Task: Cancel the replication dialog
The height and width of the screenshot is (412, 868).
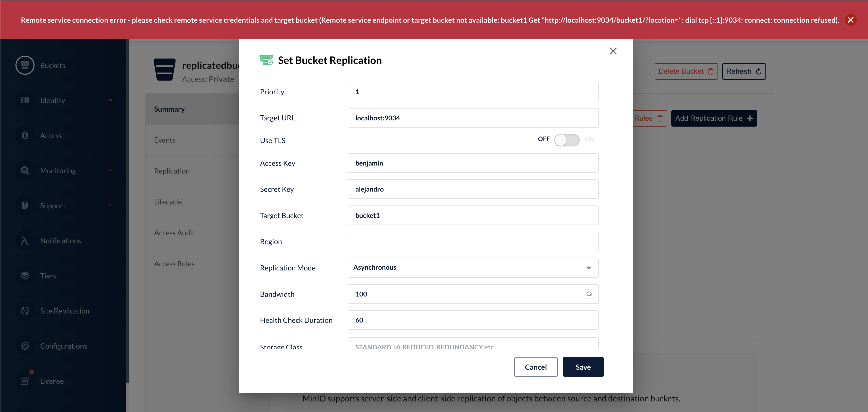Action: [x=536, y=367]
